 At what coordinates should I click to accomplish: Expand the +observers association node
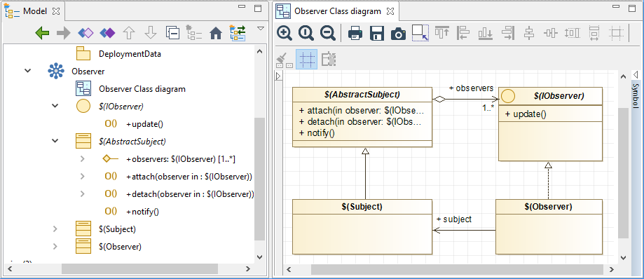(x=82, y=158)
